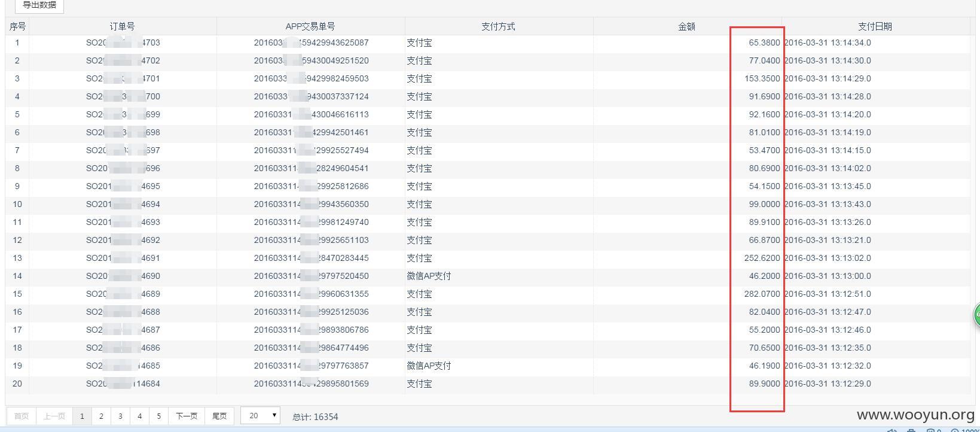Click date 2016-03-31 13:14:34.0
980x432 pixels.
point(828,42)
